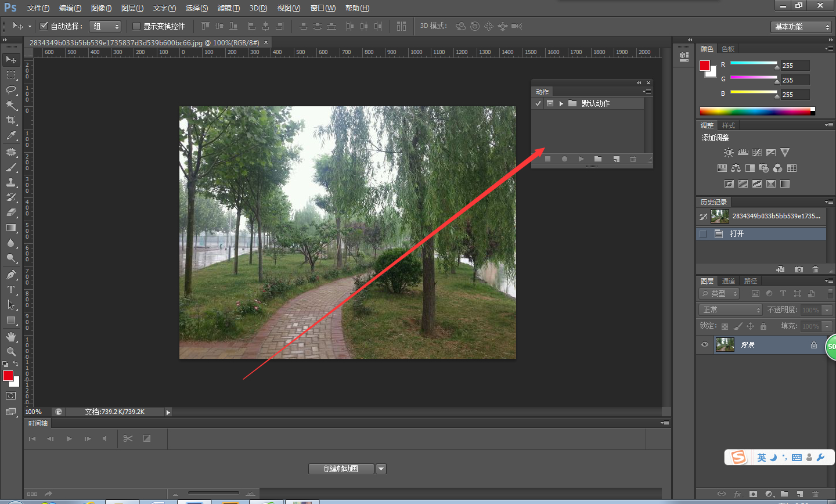Image resolution: width=836 pixels, height=504 pixels.
Task: Open the 窗口(W) menu
Action: [323, 8]
